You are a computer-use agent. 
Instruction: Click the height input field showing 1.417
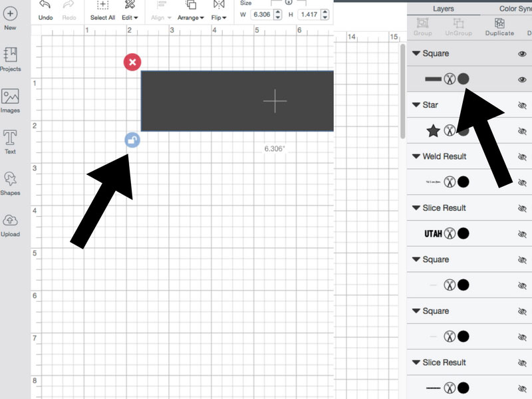click(x=309, y=15)
